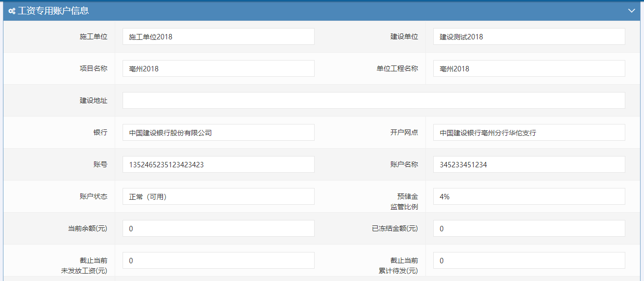Screen dimensions: 644x281
Task: Focus the 当前余额(元) field
Action: pos(218,228)
